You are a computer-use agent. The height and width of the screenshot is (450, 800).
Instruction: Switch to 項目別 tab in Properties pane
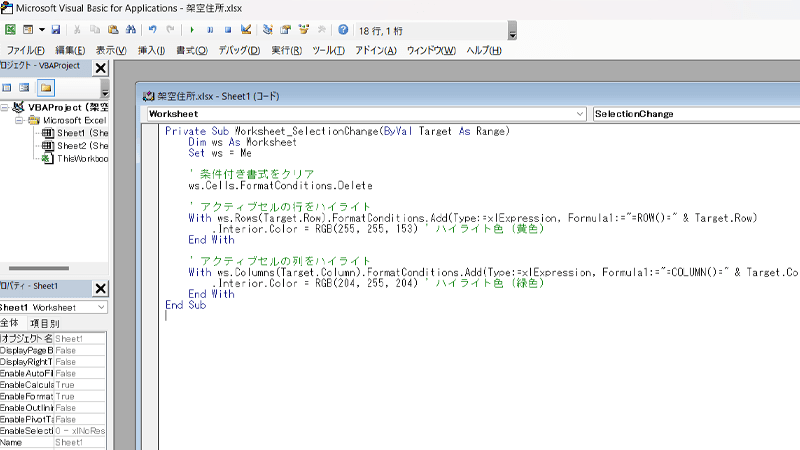coord(44,323)
